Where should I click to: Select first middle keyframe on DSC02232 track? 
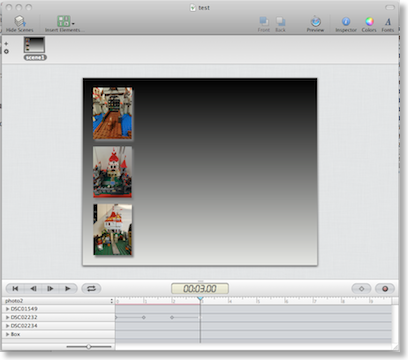[144, 317]
